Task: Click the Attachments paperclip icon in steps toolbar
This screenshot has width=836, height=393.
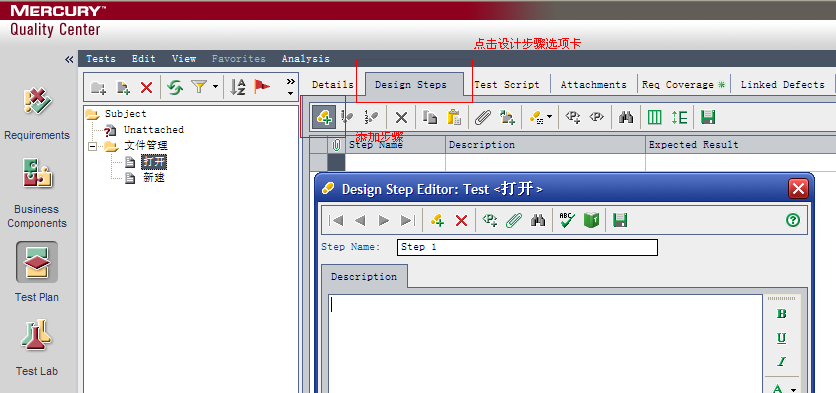Action: 483,117
